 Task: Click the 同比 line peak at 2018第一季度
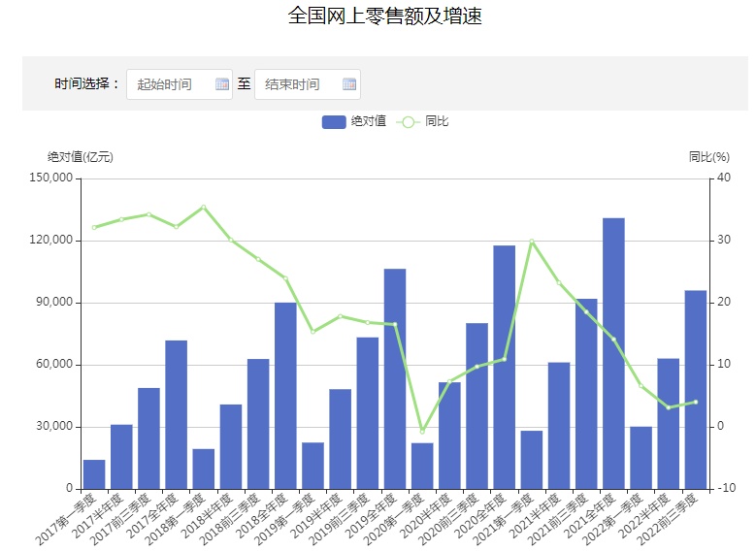pyautogui.click(x=203, y=207)
